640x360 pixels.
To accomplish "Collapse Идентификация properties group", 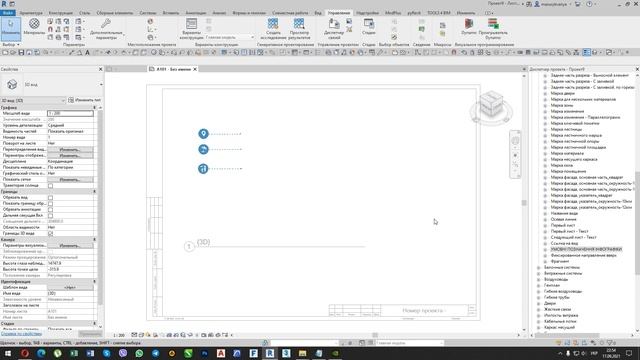I will pos(94,282).
